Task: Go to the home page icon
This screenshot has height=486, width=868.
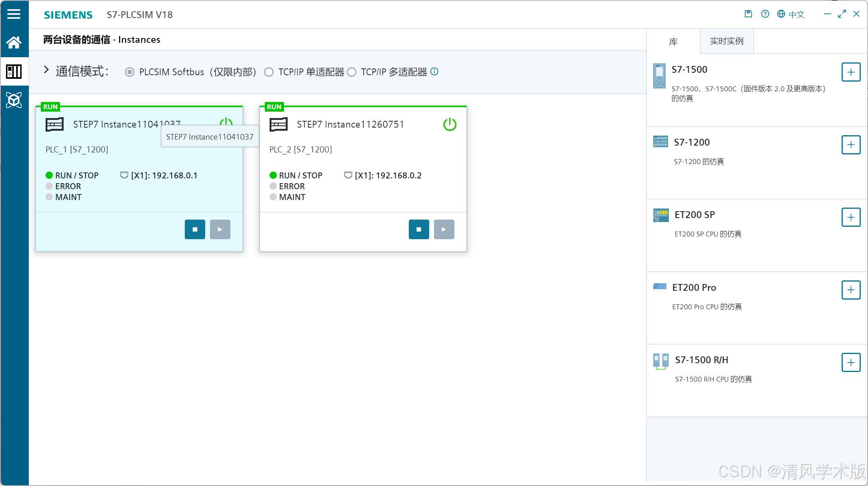Action: (x=14, y=42)
